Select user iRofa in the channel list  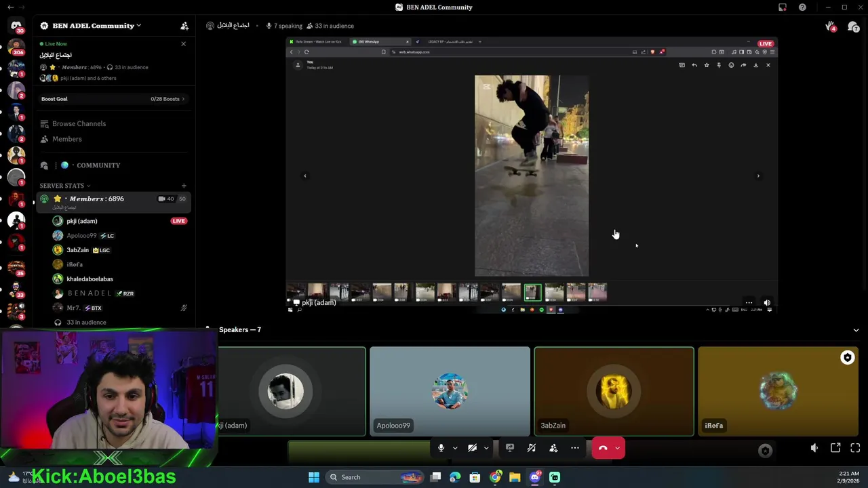pos(75,264)
